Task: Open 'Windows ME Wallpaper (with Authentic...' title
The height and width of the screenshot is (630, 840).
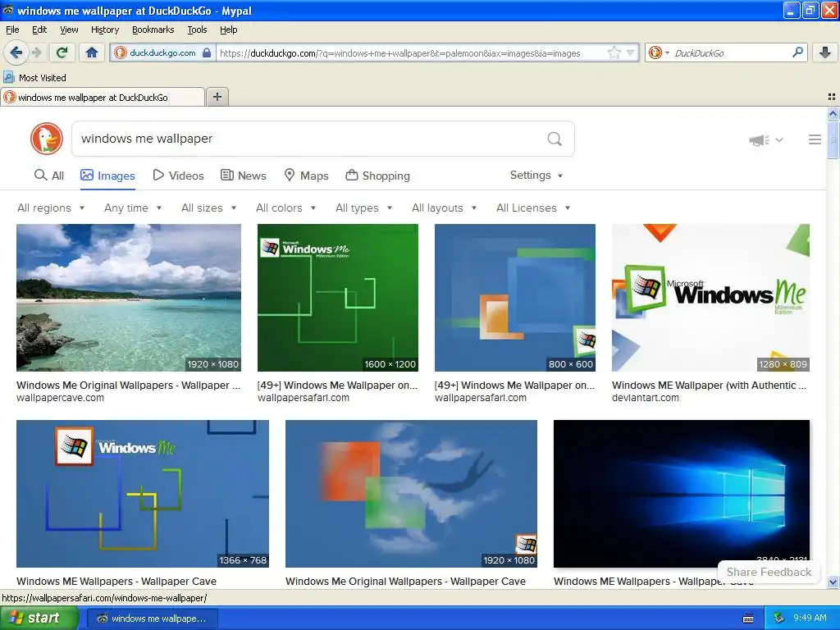Action: (x=709, y=386)
